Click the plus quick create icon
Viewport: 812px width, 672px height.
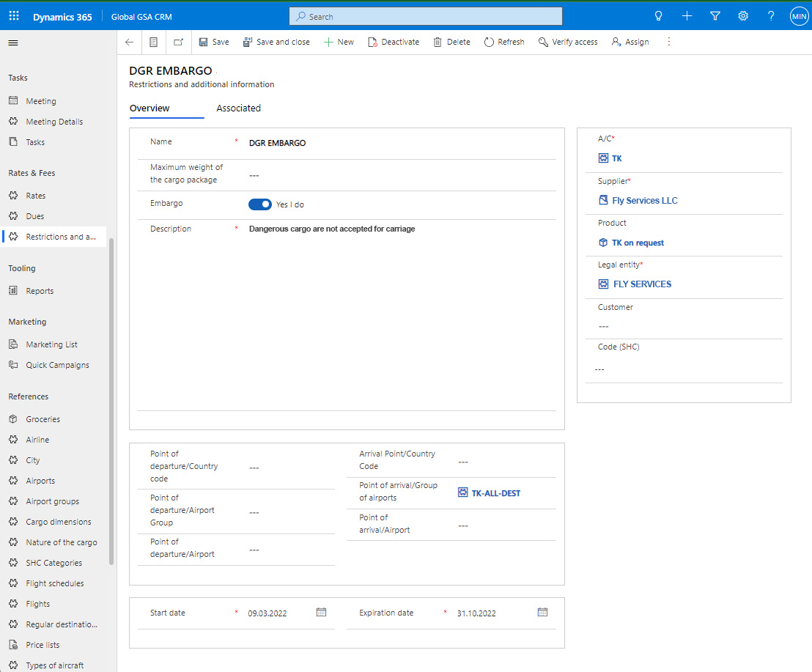687,16
